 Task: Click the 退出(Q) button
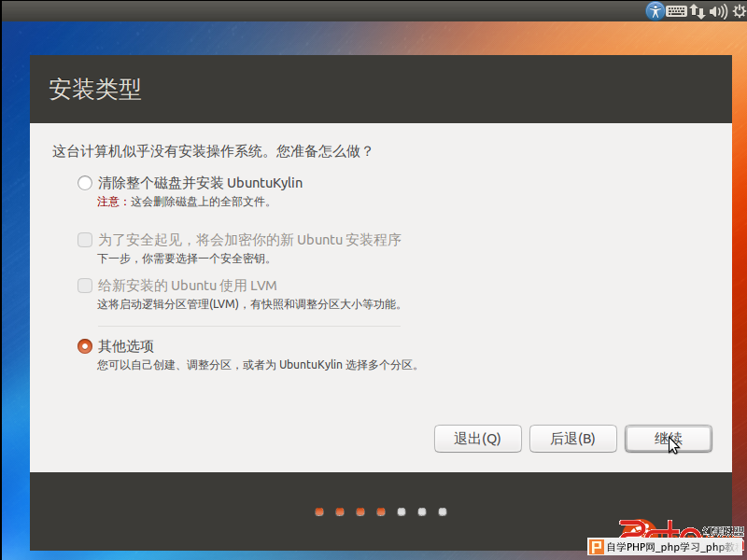477,439
